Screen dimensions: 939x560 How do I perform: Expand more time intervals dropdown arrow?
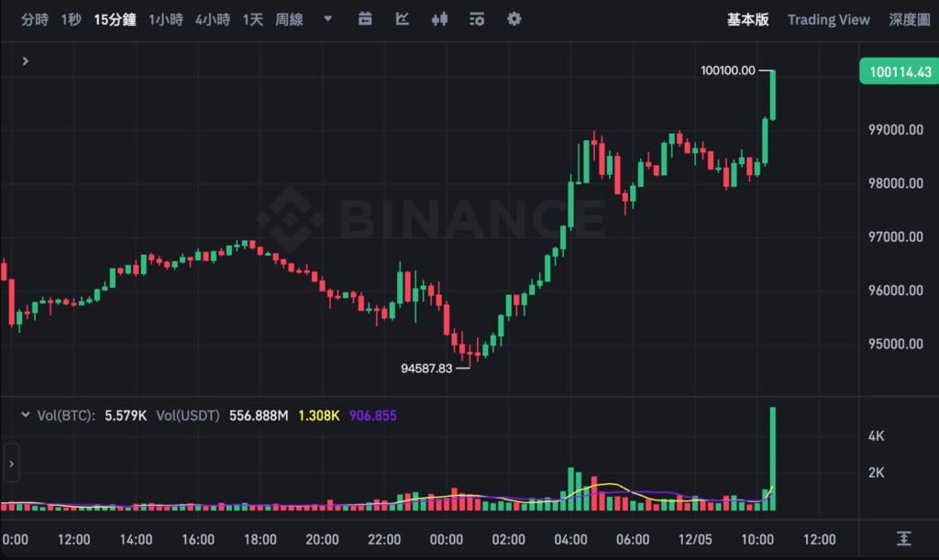[328, 19]
